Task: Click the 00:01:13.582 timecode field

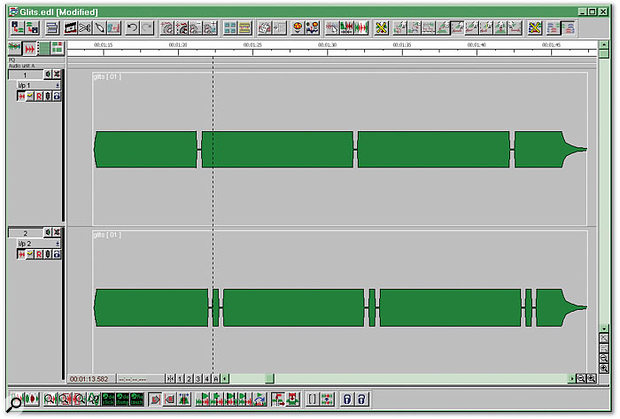Action: 91,379
